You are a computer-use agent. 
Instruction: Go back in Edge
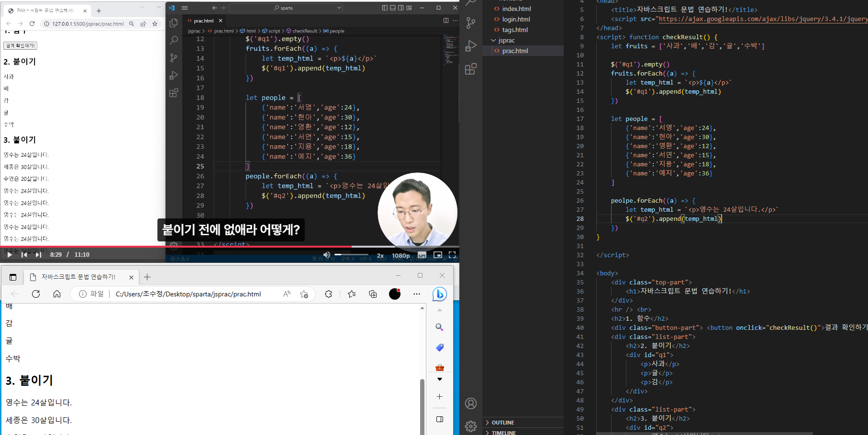click(15, 294)
